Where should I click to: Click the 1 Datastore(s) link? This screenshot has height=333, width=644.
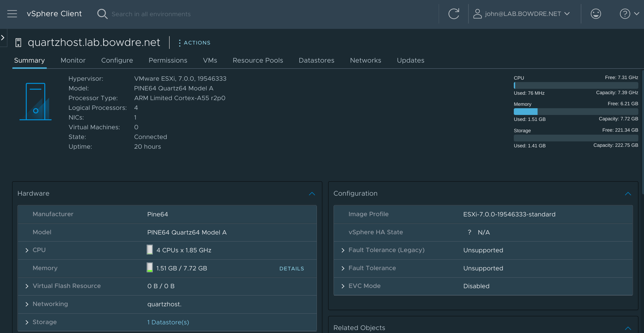[x=168, y=322]
